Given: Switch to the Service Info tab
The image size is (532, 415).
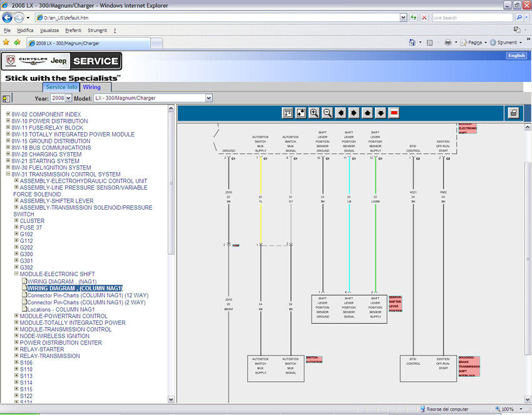Looking at the screenshot, I should pyautogui.click(x=61, y=87).
